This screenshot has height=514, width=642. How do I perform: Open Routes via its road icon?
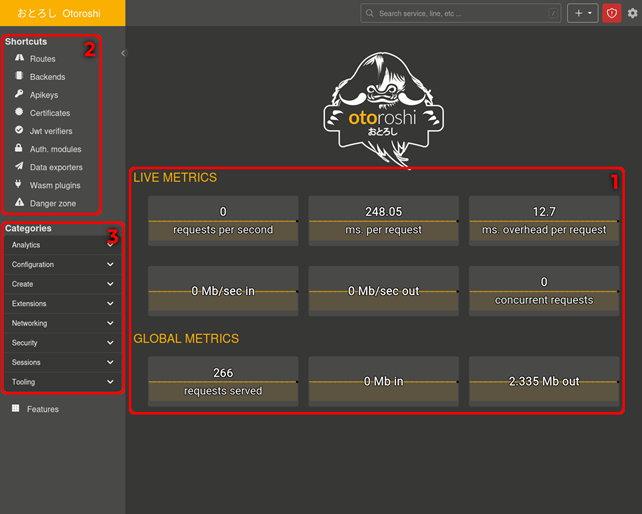coord(19,58)
